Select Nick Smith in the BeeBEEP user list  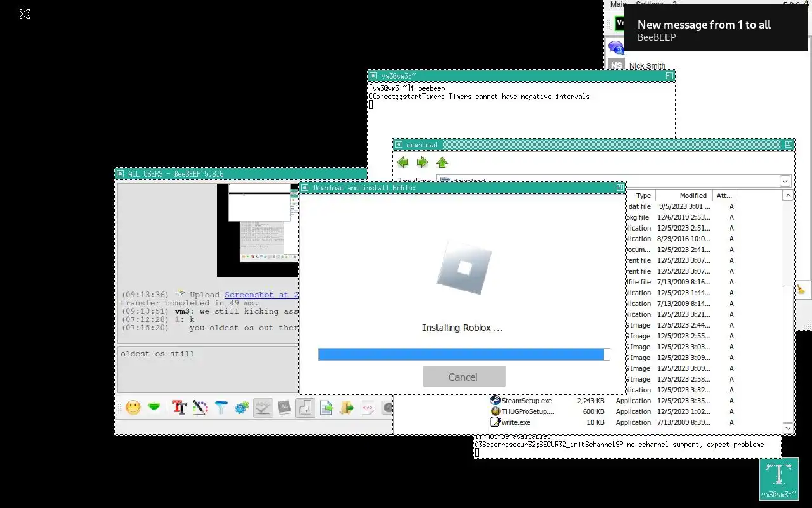(x=647, y=65)
